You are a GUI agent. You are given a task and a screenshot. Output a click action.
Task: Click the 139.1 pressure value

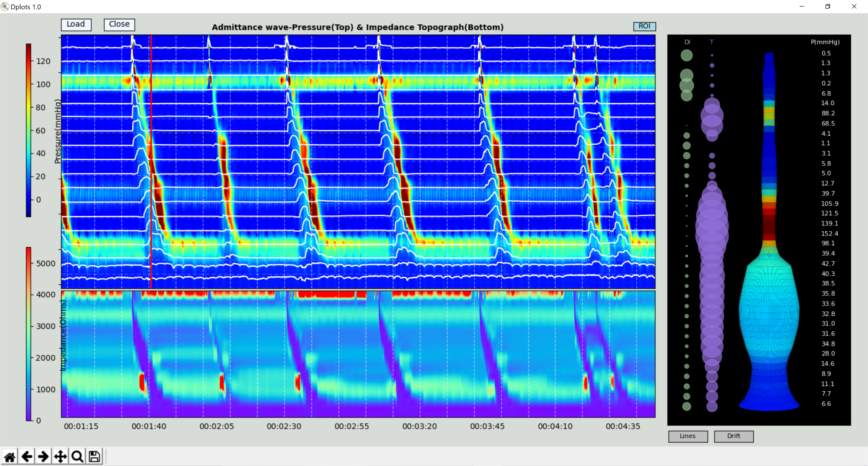[829, 224]
